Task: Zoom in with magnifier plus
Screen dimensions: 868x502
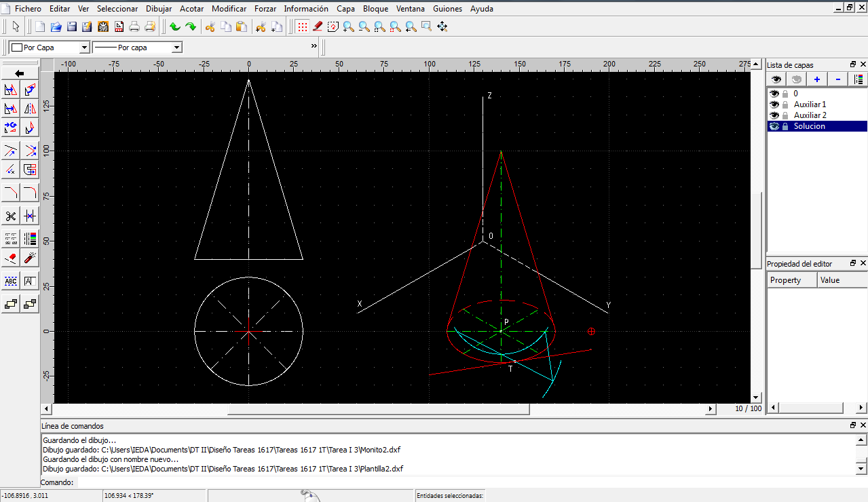Action: (x=348, y=26)
